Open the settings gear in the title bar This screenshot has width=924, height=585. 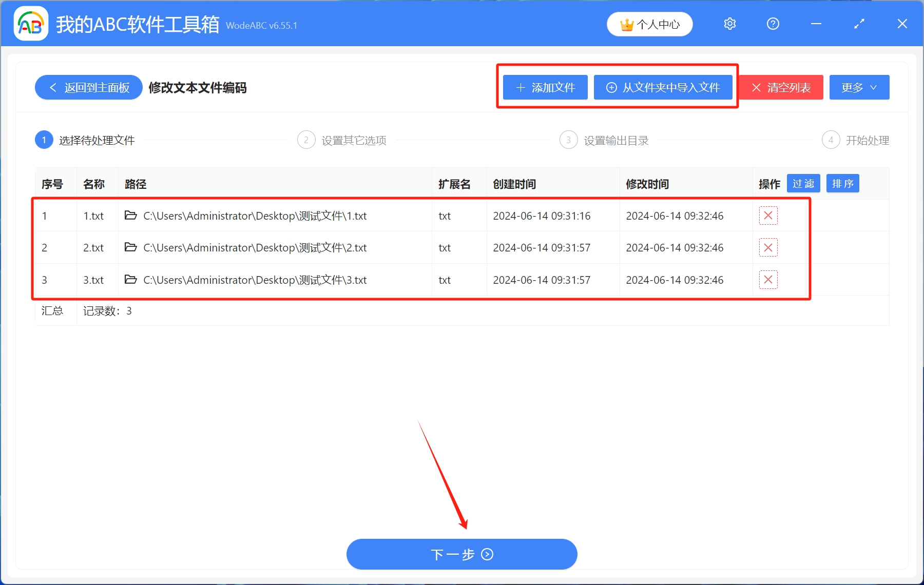point(729,24)
